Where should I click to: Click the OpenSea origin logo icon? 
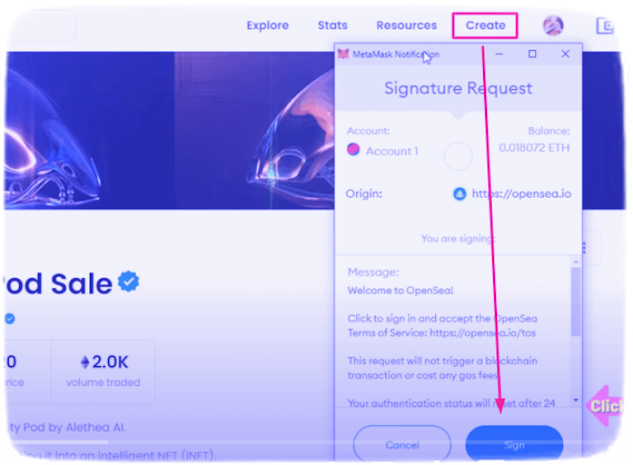pyautogui.click(x=459, y=194)
